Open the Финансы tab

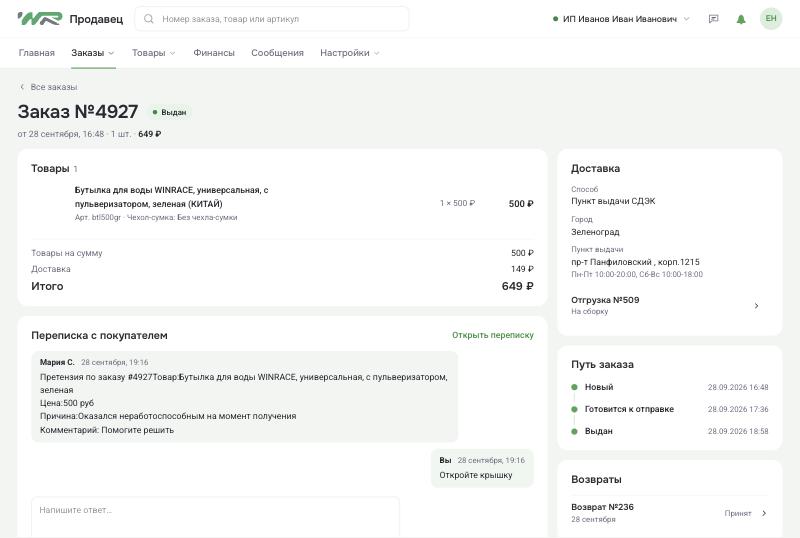click(214, 53)
